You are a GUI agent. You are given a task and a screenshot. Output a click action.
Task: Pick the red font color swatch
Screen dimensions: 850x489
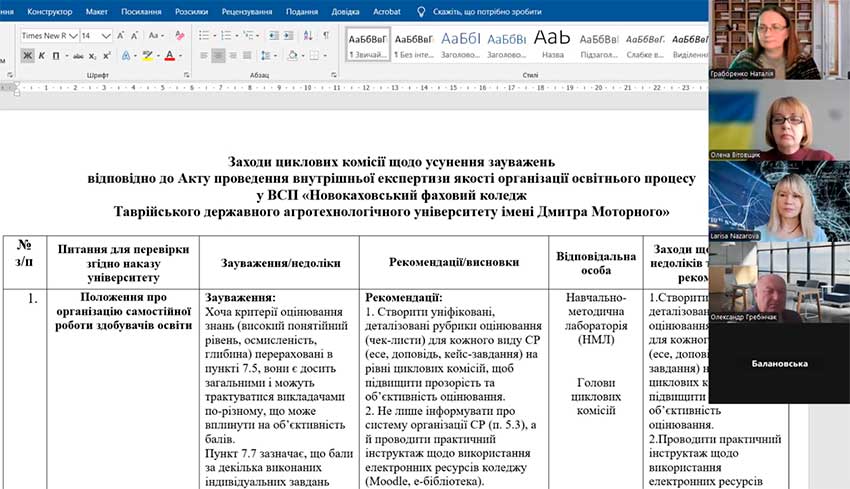point(169,55)
